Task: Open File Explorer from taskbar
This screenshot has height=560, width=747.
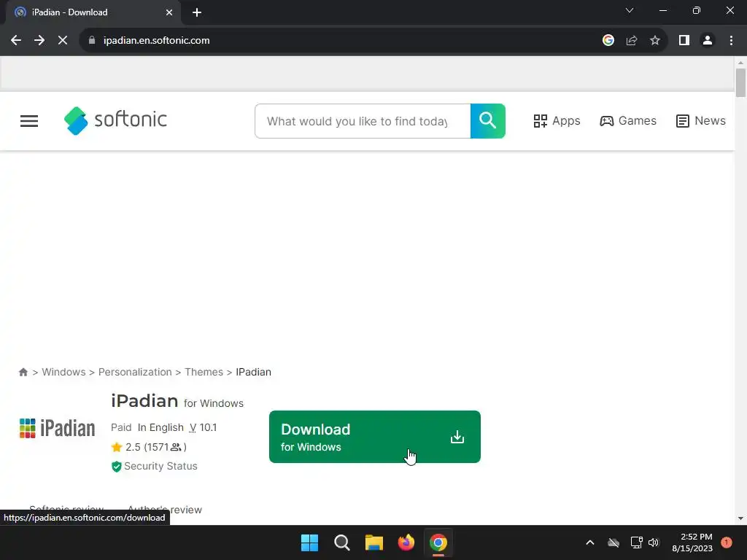Action: click(374, 542)
